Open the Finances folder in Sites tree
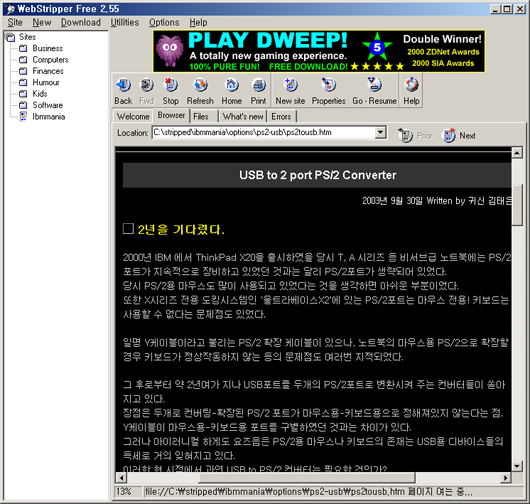The height and width of the screenshot is (504, 530). [41, 71]
